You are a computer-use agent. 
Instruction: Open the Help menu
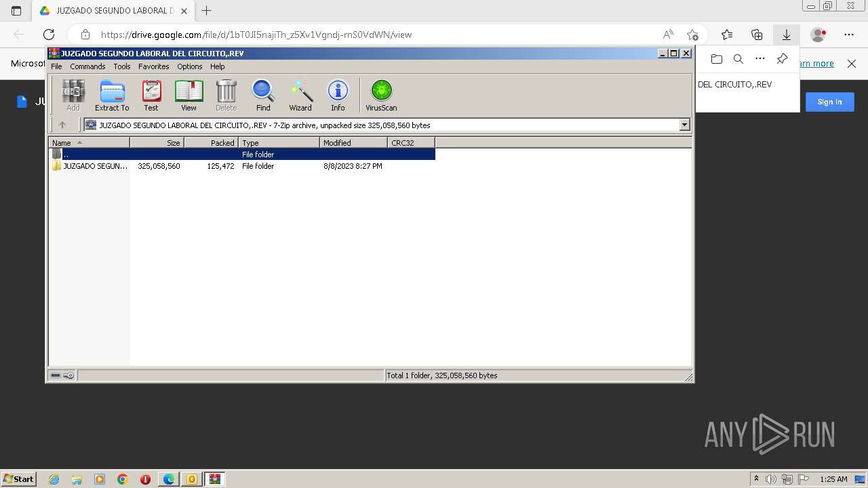[x=217, y=66]
